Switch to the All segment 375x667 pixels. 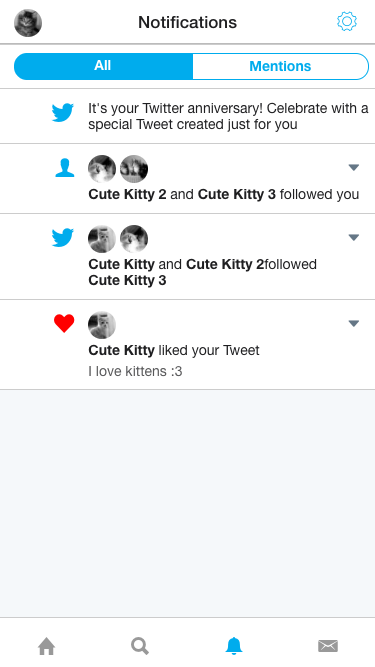(x=103, y=66)
